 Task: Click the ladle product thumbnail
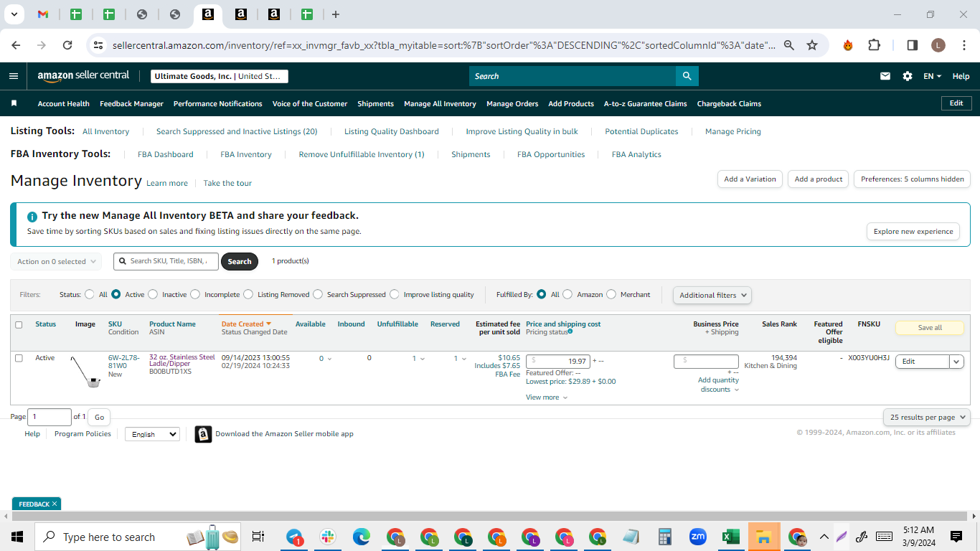[x=85, y=372]
